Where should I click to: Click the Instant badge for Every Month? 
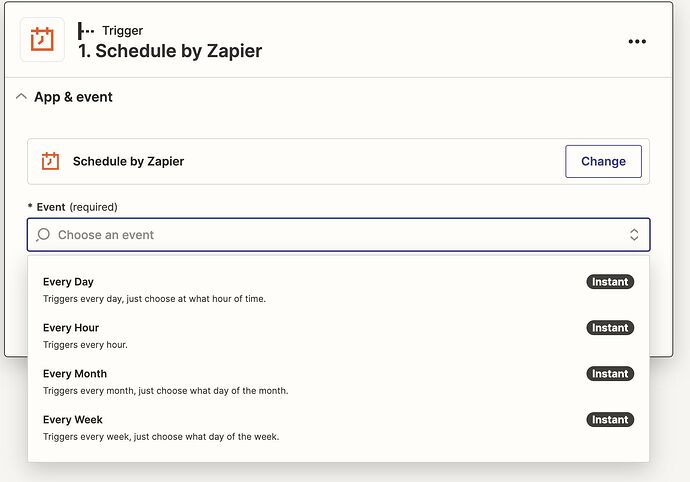610,374
